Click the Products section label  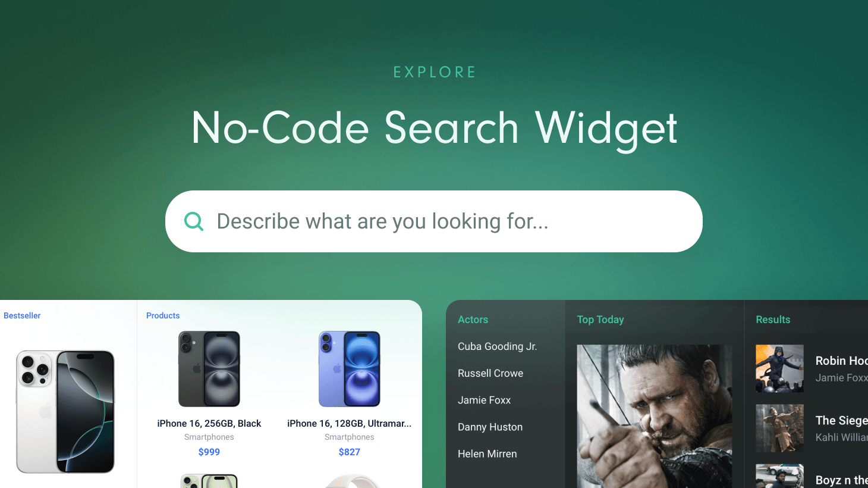coord(163,315)
